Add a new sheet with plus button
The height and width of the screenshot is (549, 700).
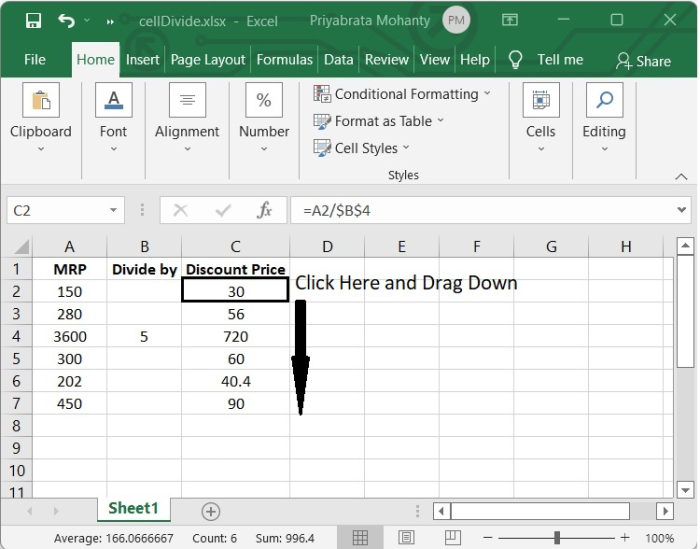coord(211,511)
